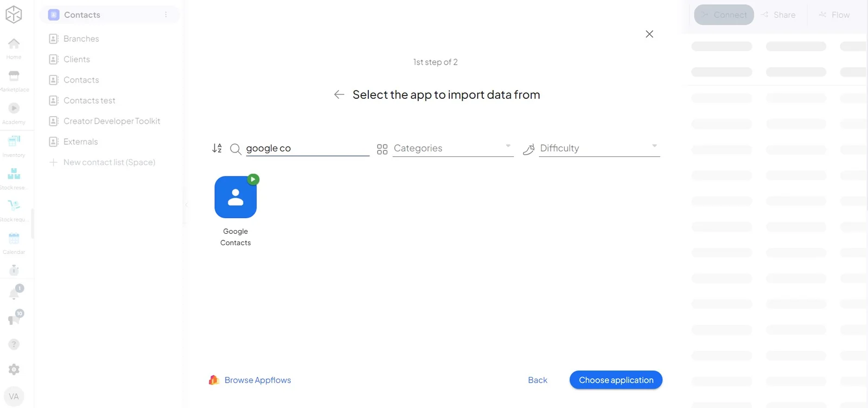Expand the Categories dropdown
Viewport: 868px width, 408px height.
(453, 148)
